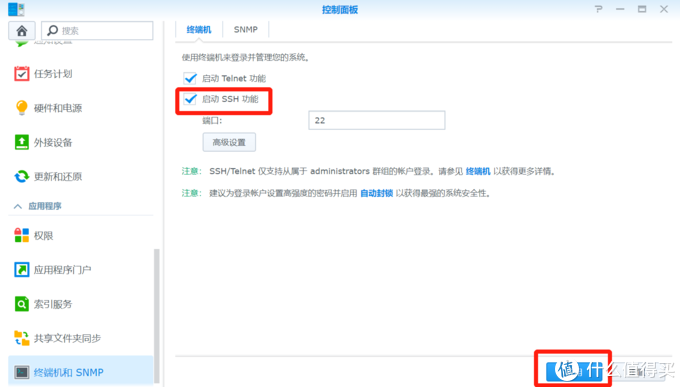Click the 共享文件夹同步 label text

(67, 338)
